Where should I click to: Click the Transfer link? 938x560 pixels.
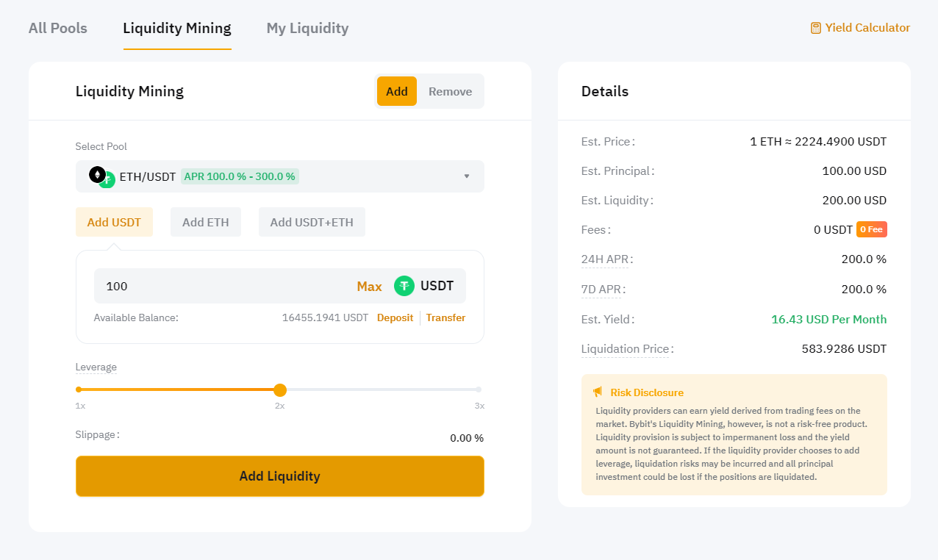point(445,317)
